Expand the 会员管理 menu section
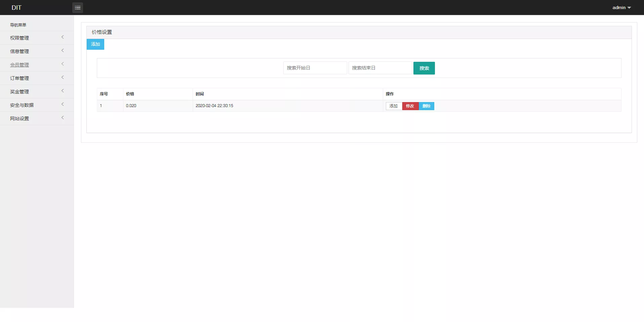The height and width of the screenshot is (322, 644). pos(36,64)
